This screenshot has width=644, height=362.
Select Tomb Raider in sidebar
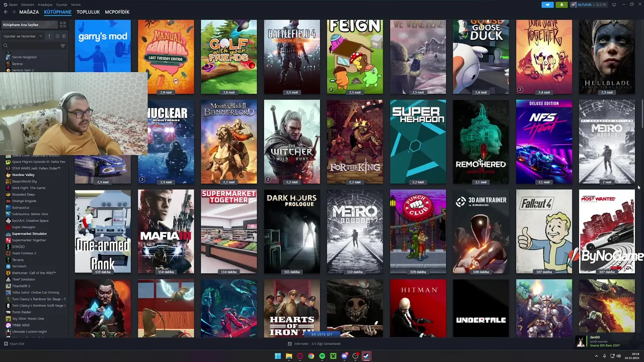[21, 312]
